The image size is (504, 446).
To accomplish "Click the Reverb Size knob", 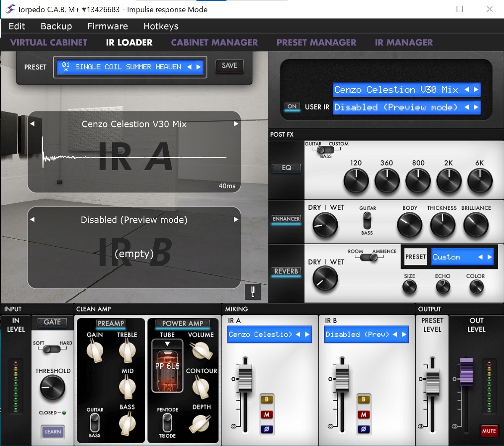I will click(409, 287).
